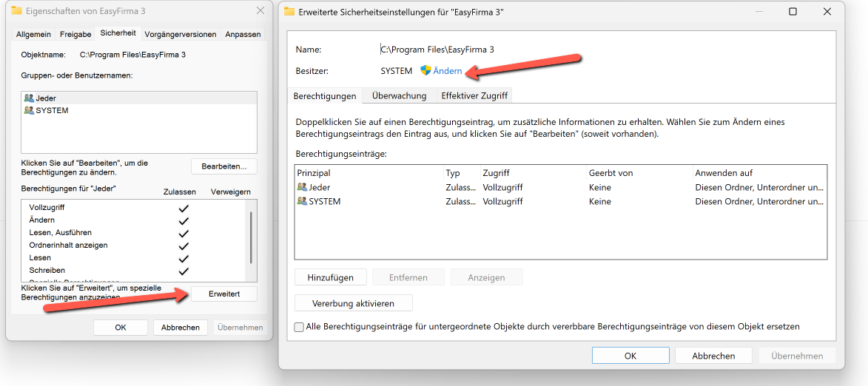
Task: Click folder icon in Eigenschaften title bar
Action: coord(16,10)
